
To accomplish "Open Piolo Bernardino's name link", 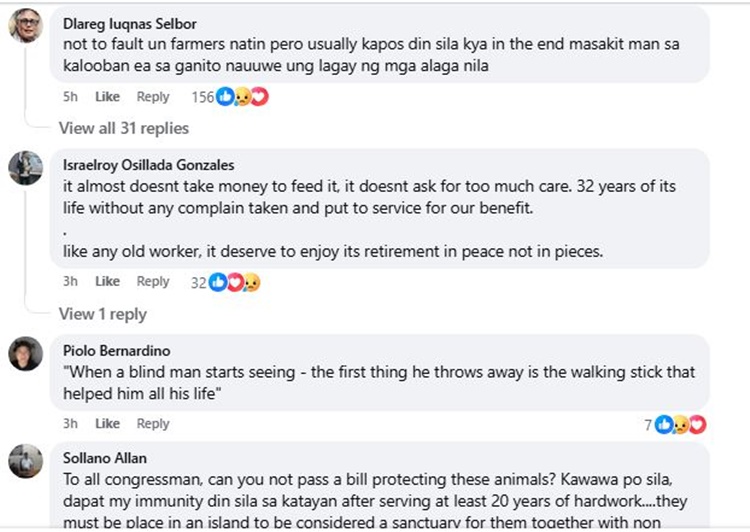I will (116, 351).
